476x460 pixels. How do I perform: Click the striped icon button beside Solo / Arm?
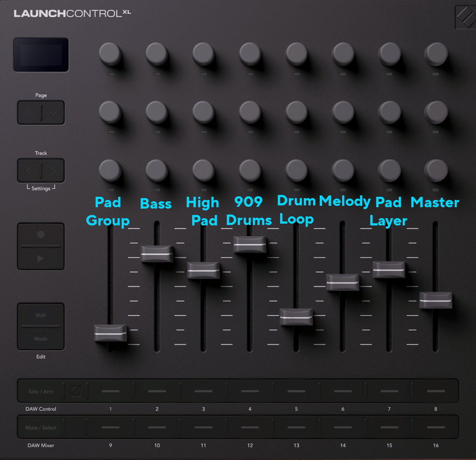[76, 391]
